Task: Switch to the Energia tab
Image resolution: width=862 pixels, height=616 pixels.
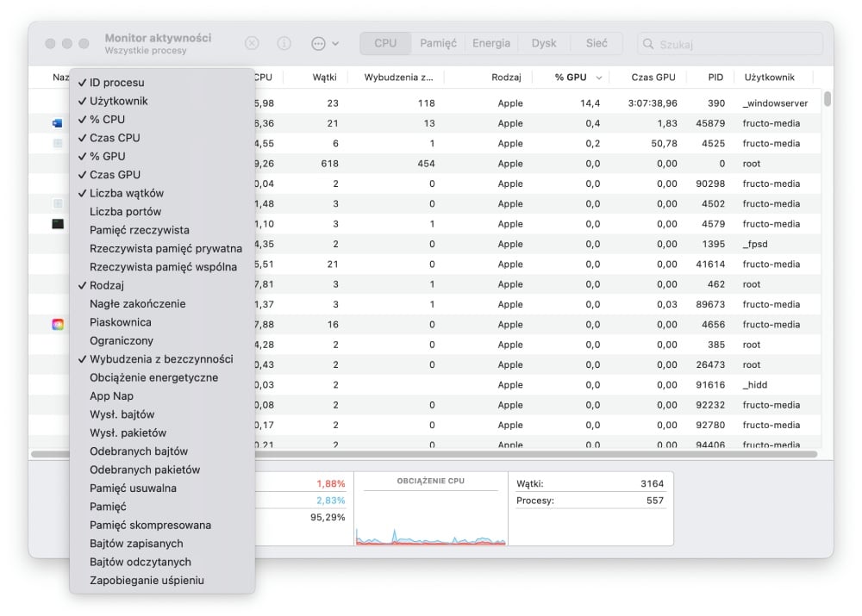Action: (491, 43)
